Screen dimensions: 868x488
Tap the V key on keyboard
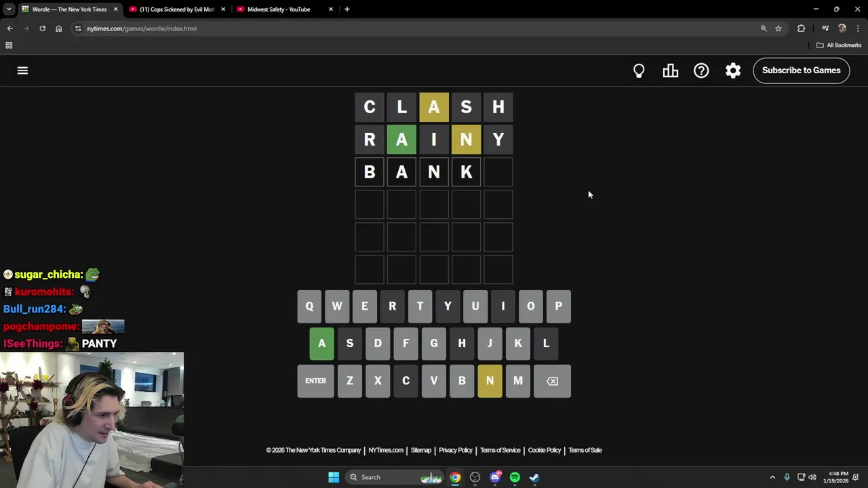tap(434, 381)
